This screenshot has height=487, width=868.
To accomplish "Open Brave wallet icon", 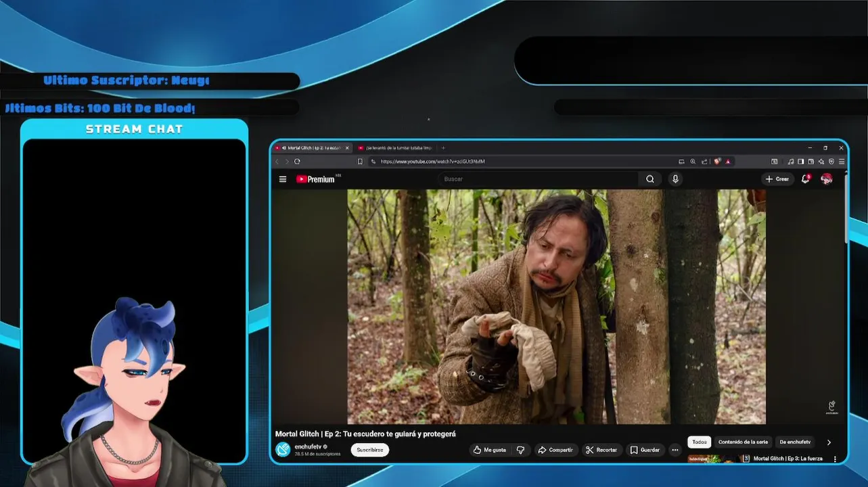I will click(x=810, y=162).
